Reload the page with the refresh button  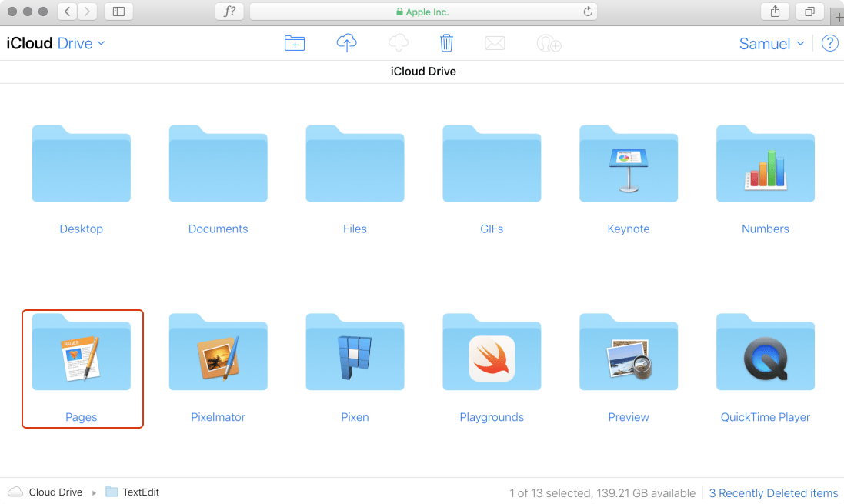pyautogui.click(x=587, y=12)
